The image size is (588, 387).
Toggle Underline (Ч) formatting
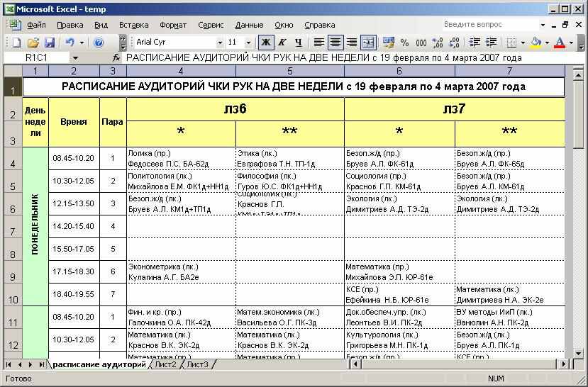[299, 43]
